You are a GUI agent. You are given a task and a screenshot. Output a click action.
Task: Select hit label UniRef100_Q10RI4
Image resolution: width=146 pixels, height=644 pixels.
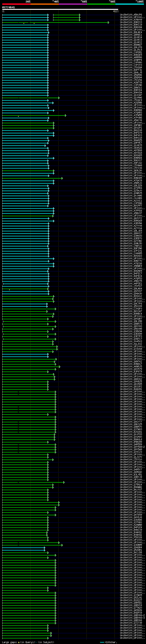click(131, 37)
